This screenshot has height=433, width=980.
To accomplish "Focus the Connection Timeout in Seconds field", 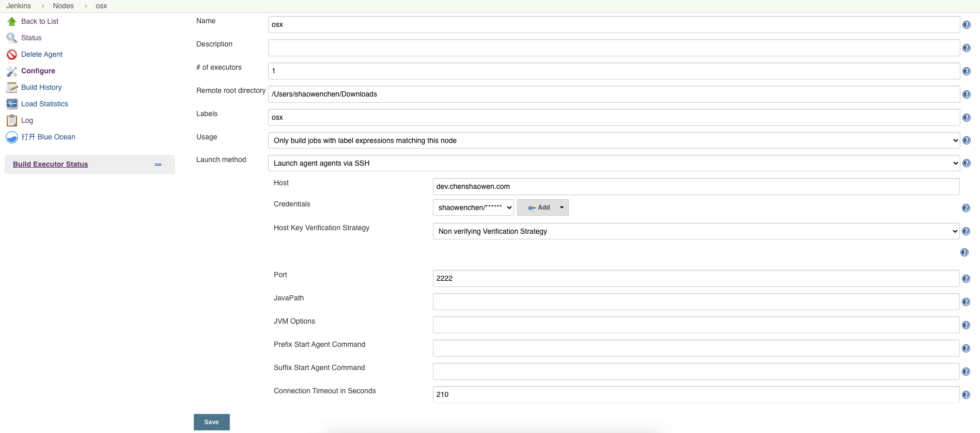I will [695, 394].
